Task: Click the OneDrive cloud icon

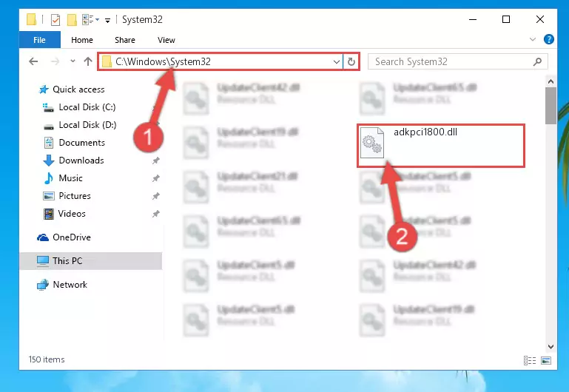Action: coord(42,237)
